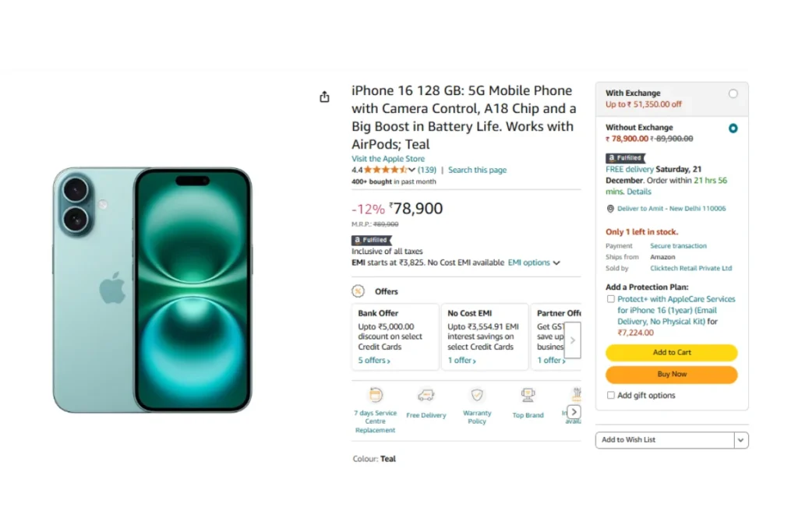Open the Add to Wish List dropdown arrow

[741, 440]
